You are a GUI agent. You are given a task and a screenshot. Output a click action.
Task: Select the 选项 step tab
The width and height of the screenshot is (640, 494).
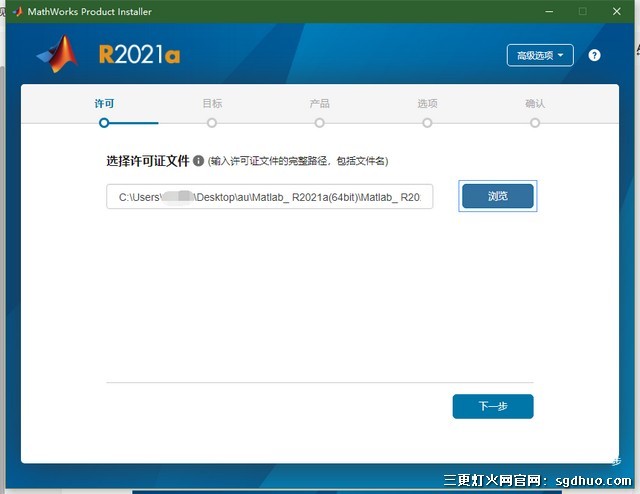[x=427, y=104]
